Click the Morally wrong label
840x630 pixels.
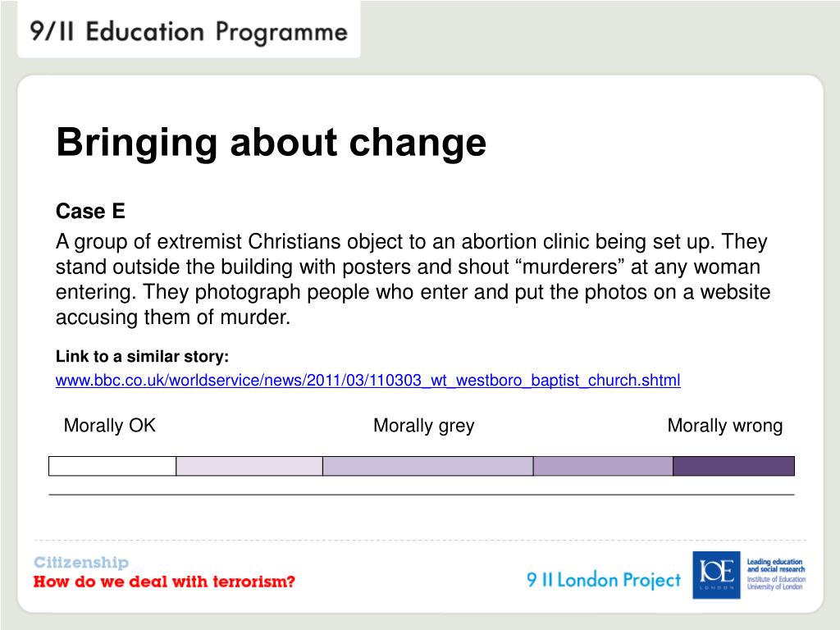725,427
